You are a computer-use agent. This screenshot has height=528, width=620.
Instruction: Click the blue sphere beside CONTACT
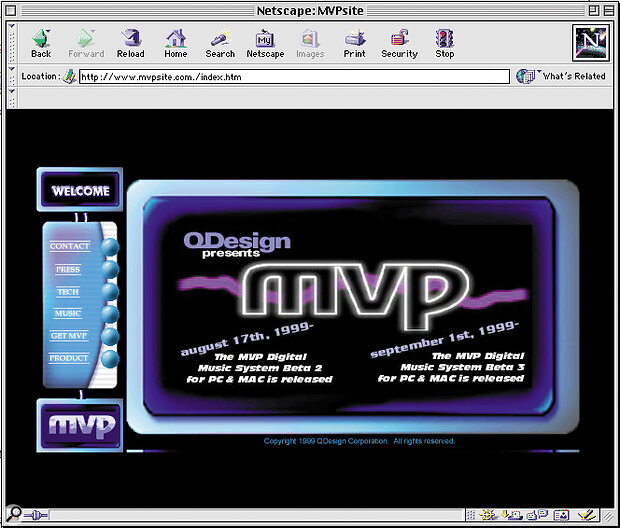point(110,247)
